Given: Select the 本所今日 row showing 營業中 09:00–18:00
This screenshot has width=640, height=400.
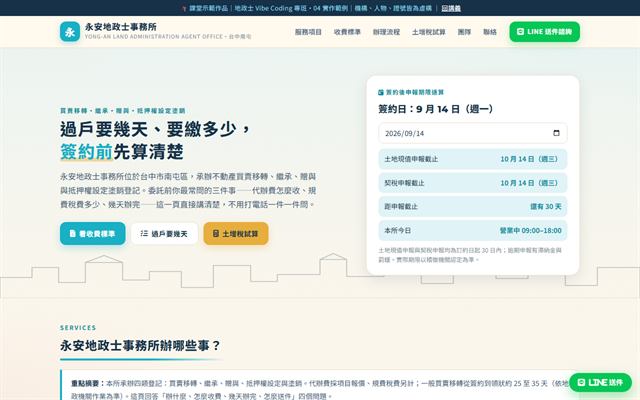Looking at the screenshot, I should coord(473,230).
